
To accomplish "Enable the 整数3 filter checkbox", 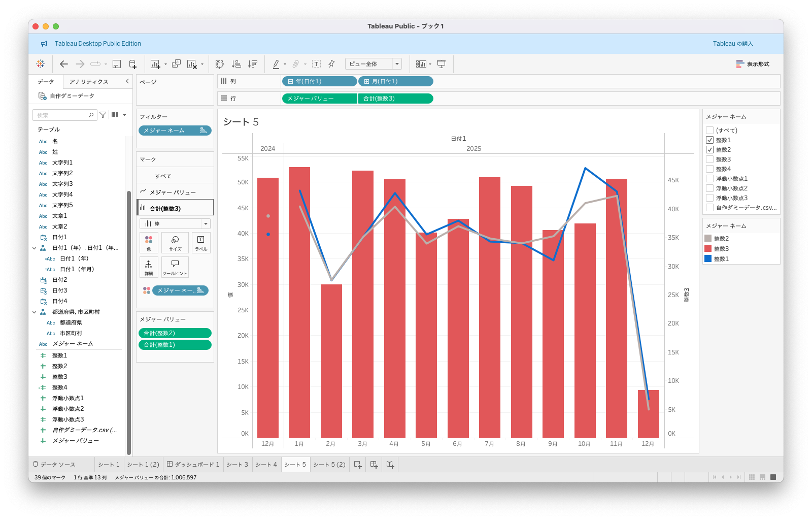I will click(x=709, y=159).
